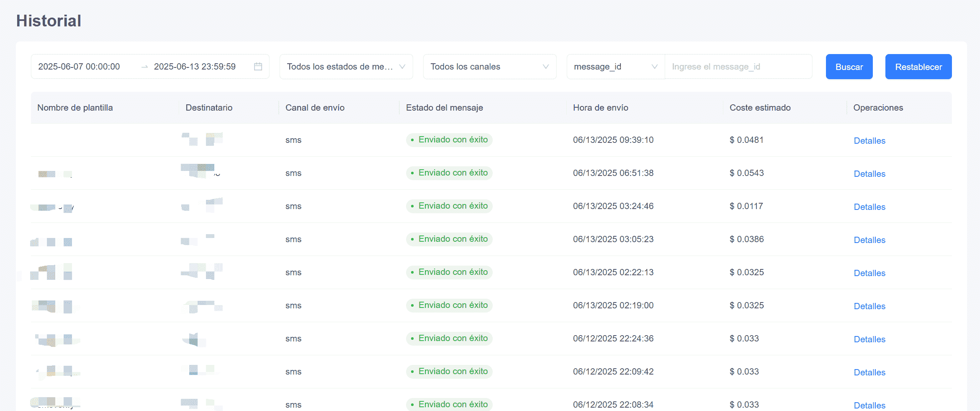Open Detalles for the 02:19:00 message

click(x=869, y=306)
